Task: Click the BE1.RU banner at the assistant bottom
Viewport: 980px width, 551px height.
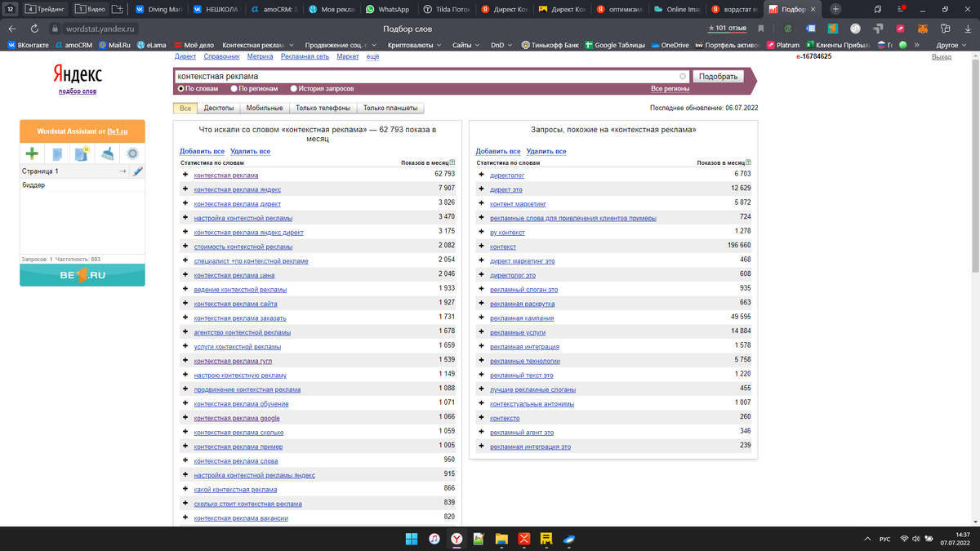Action: pyautogui.click(x=82, y=275)
